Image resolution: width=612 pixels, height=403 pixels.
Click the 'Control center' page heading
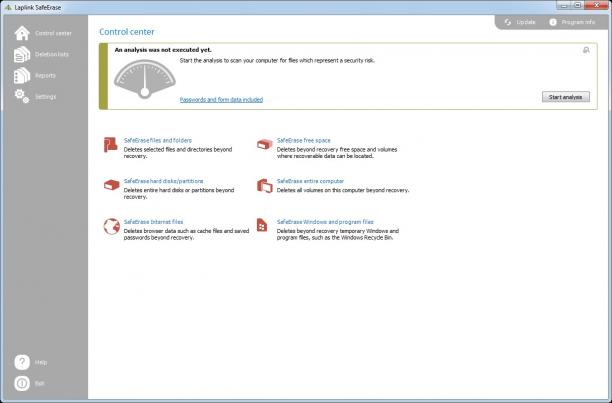(x=127, y=32)
